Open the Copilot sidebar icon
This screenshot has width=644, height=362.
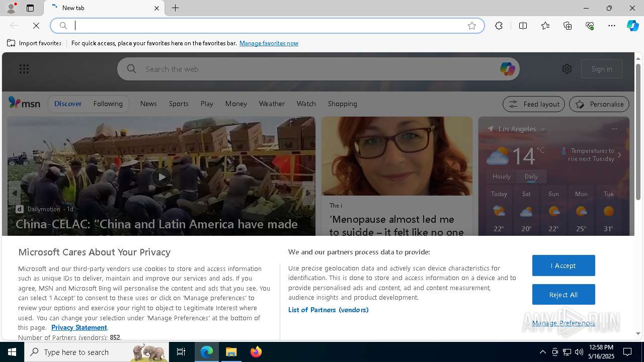click(633, 26)
